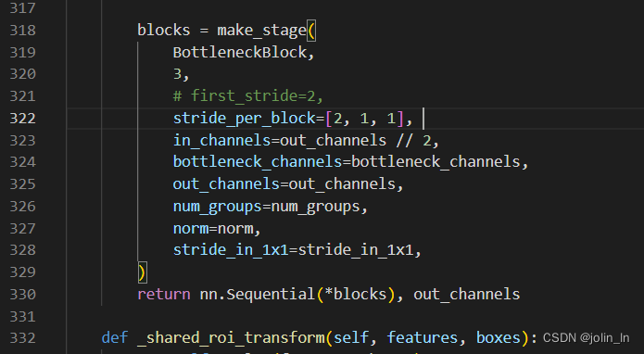Click the 'boxes' parameter on line 332

coord(499,337)
